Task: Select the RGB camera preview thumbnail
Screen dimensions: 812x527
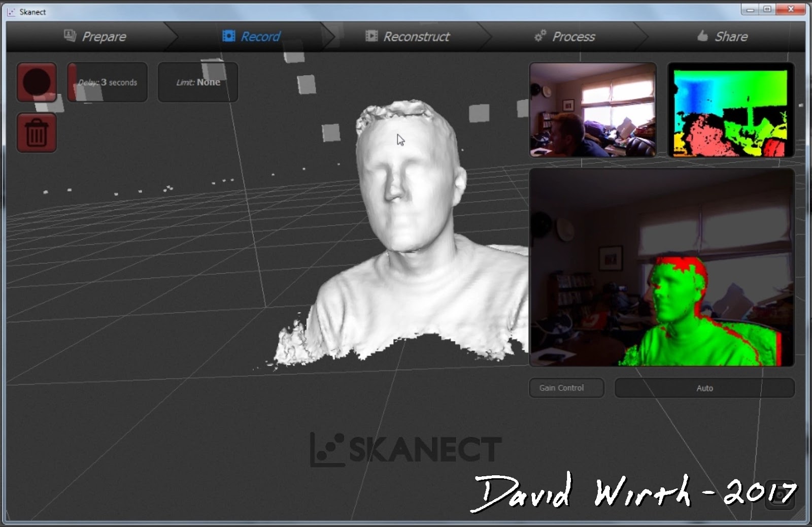Action: (x=593, y=110)
